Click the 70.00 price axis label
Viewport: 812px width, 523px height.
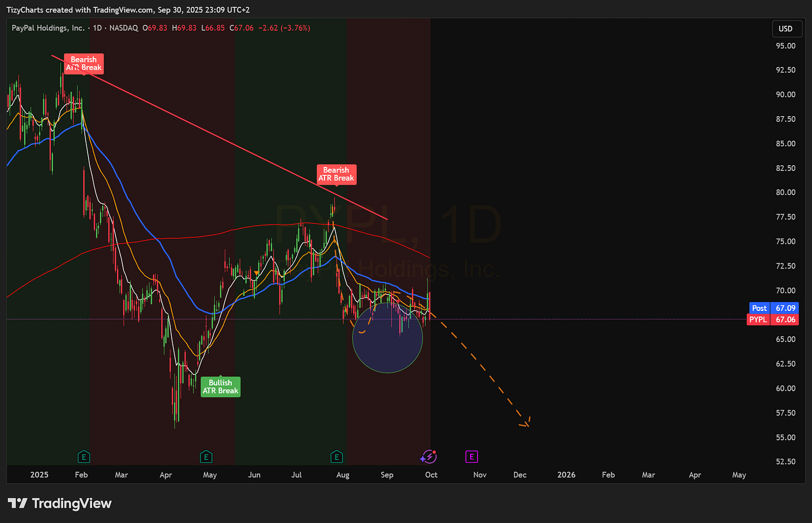point(785,290)
